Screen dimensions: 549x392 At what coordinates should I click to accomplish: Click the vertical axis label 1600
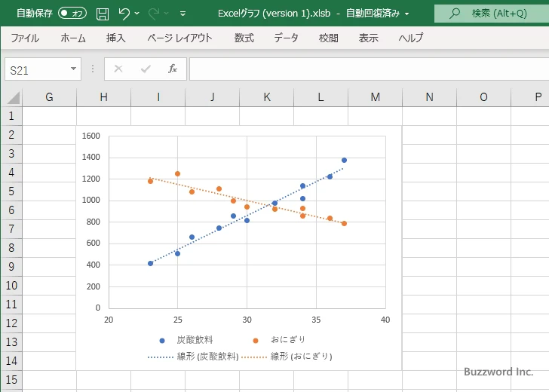[x=91, y=136]
